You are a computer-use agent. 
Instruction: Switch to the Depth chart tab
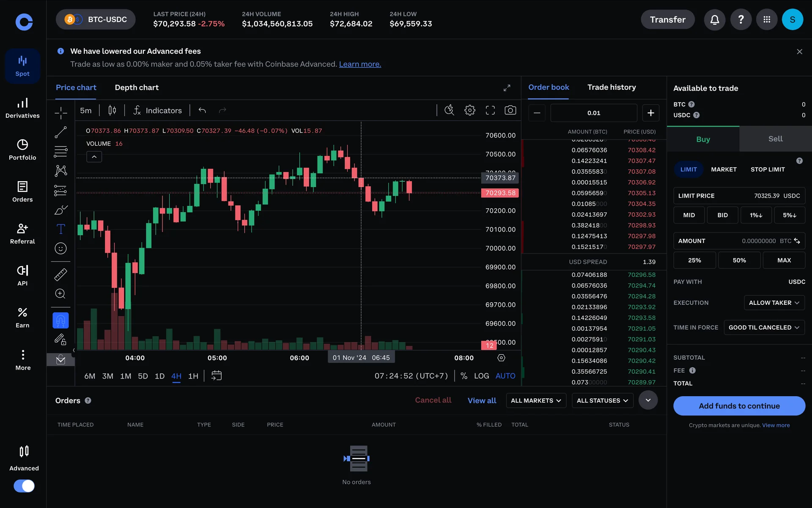tap(137, 88)
